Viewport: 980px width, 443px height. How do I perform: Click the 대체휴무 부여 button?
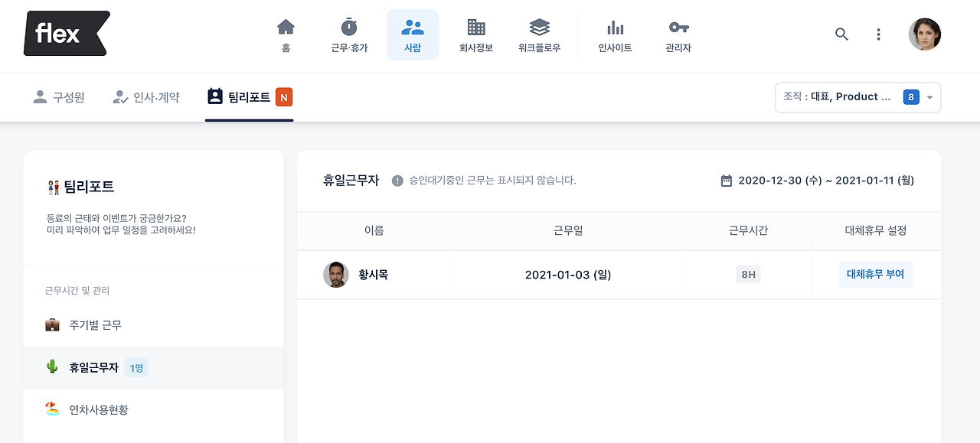tap(875, 275)
